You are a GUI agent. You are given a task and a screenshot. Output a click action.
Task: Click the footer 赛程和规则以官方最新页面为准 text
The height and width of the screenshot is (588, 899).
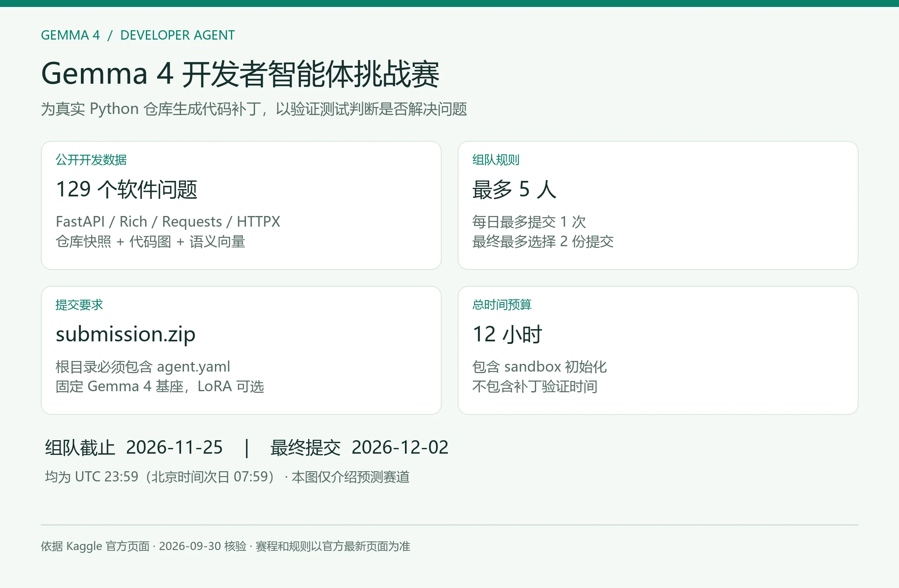(x=333, y=546)
